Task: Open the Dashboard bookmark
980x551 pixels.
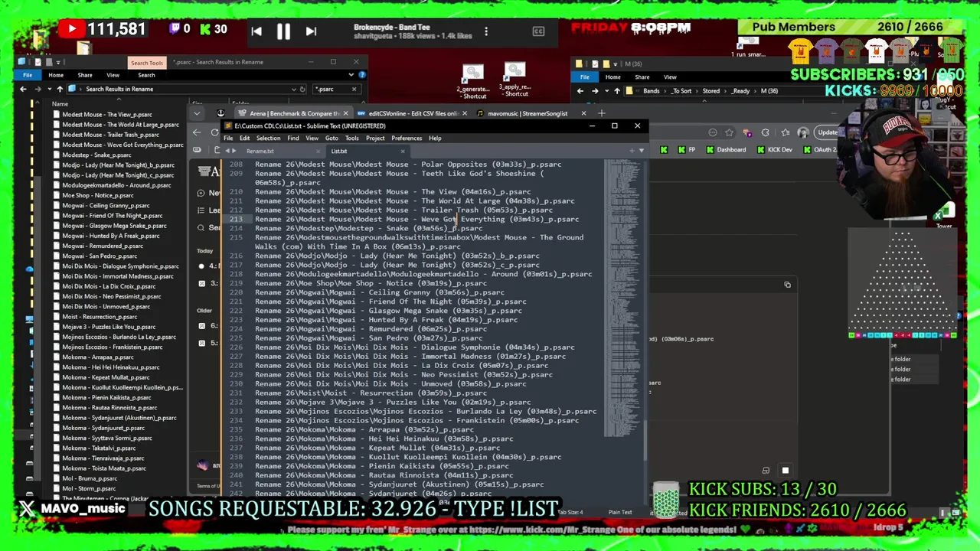Action: [726, 150]
